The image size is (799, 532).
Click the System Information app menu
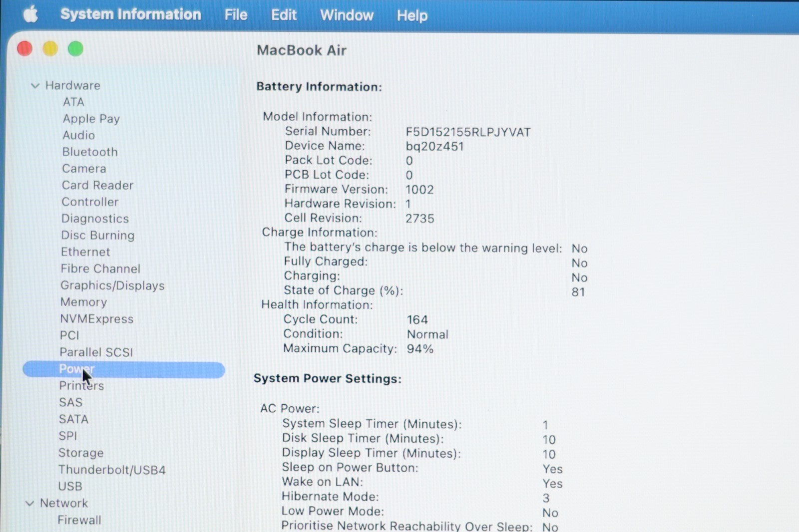point(130,14)
